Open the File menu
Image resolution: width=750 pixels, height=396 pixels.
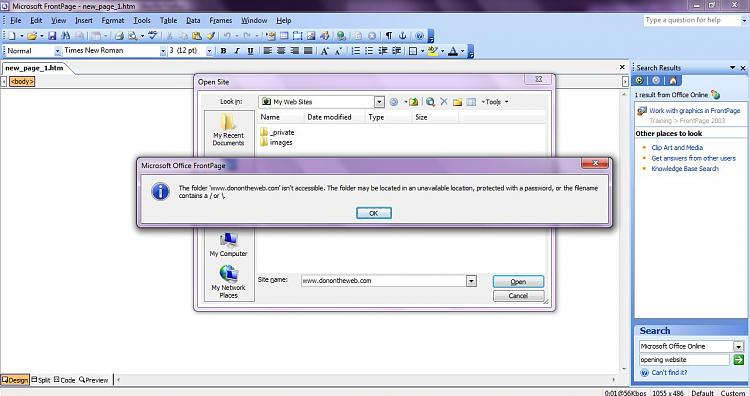point(16,21)
